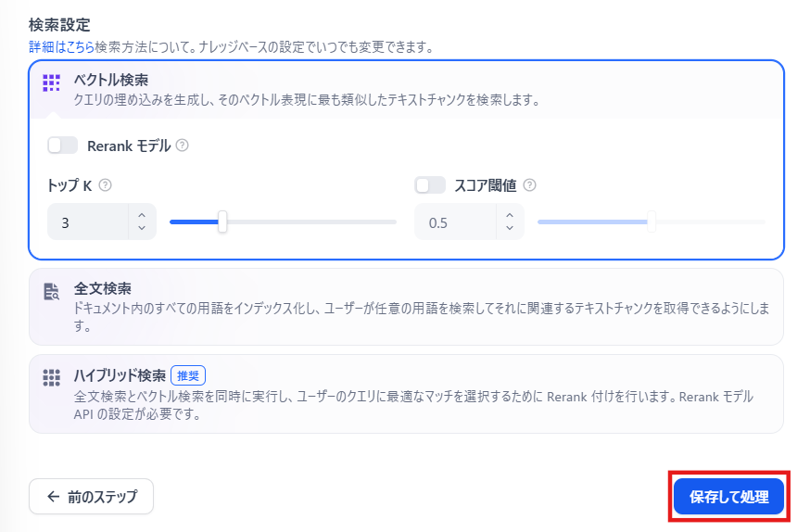Click help icon next to Rerank モデル
This screenshot has width=810, height=532.
pos(182,146)
